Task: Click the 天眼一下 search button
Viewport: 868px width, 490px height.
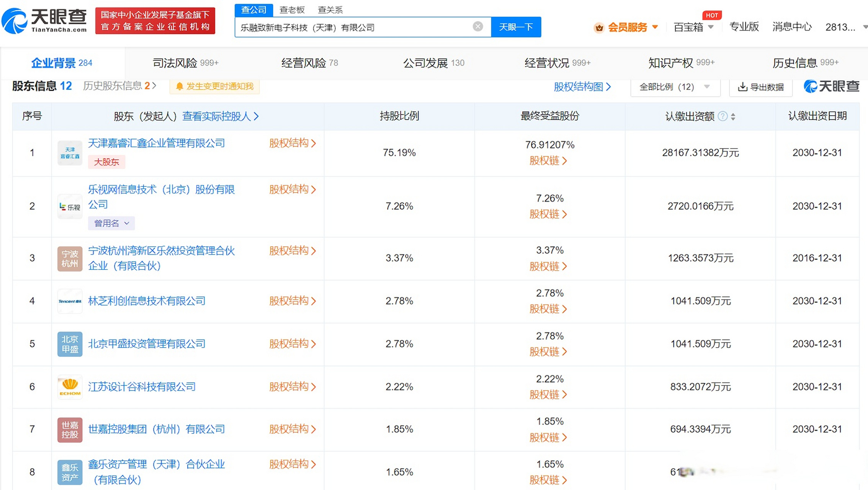Action: point(516,27)
